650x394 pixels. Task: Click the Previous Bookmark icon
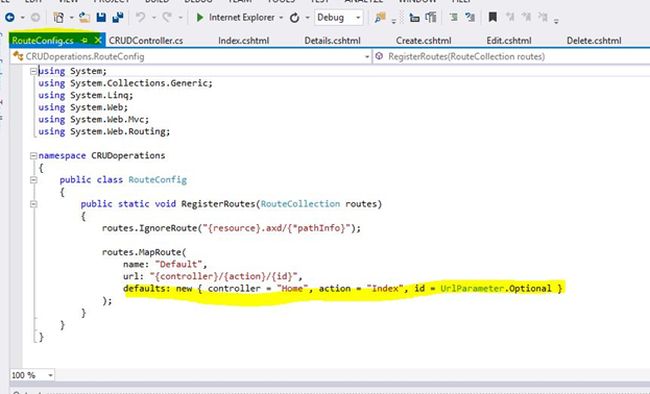(510, 17)
